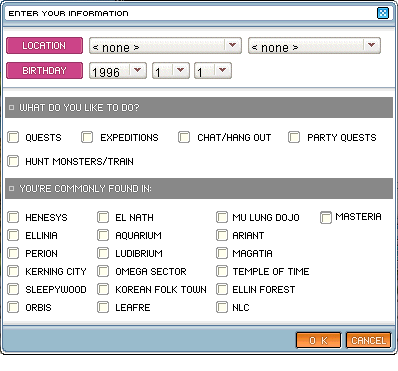Tick the Henesys checkbox
The image size is (398, 371).
click(x=13, y=217)
